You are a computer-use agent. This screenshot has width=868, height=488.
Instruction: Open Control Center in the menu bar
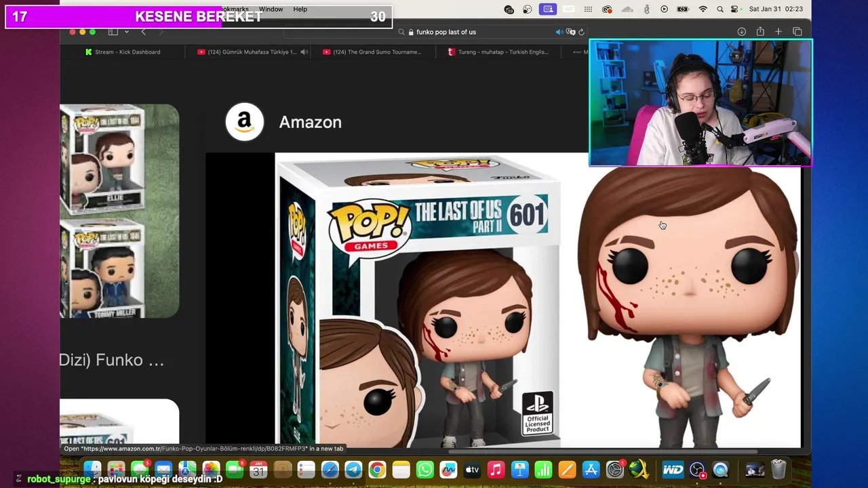[x=734, y=9]
